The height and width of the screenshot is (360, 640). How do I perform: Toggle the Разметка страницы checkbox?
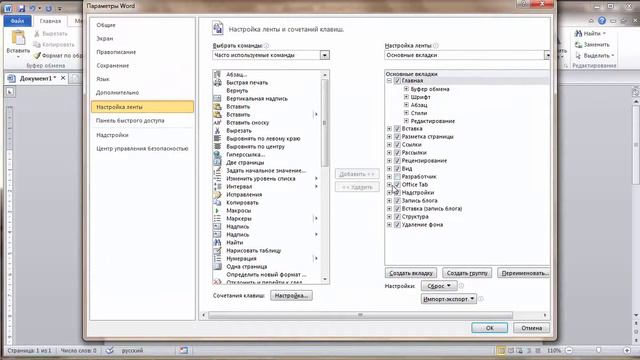pos(397,137)
